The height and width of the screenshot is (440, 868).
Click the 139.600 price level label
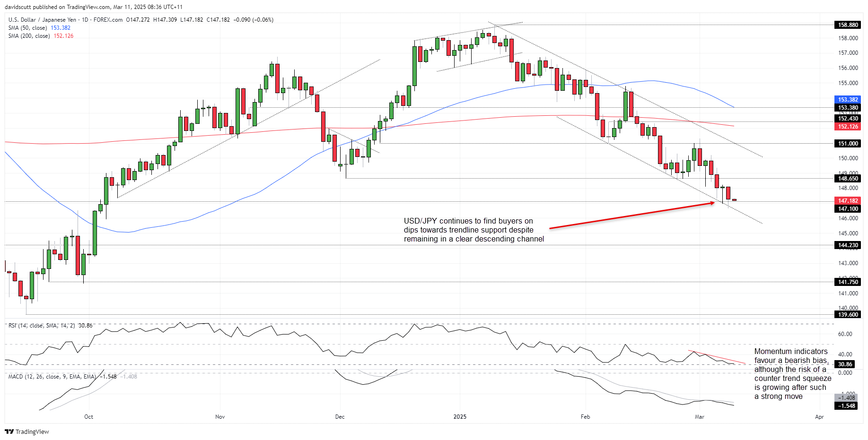pos(848,315)
